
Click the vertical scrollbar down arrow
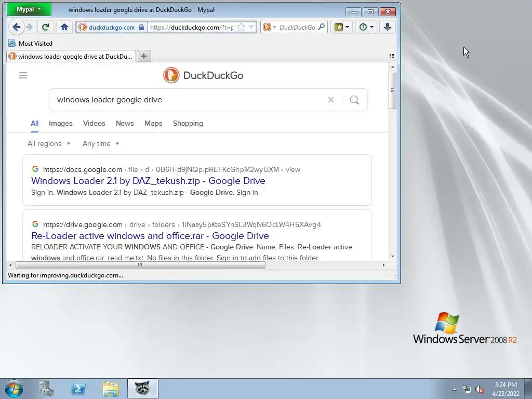393,257
